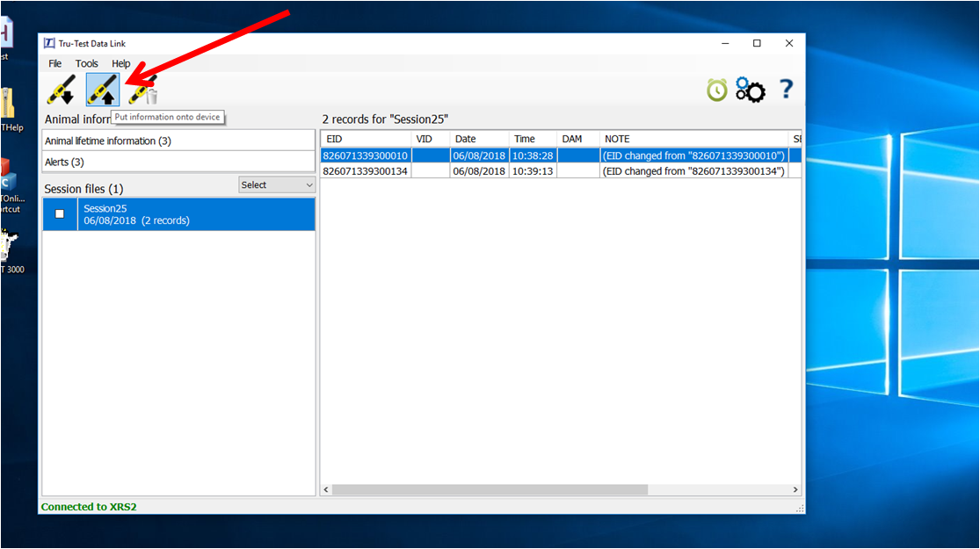
Task: Click the Tru-Test Data Link title bar icon
Action: coord(48,43)
